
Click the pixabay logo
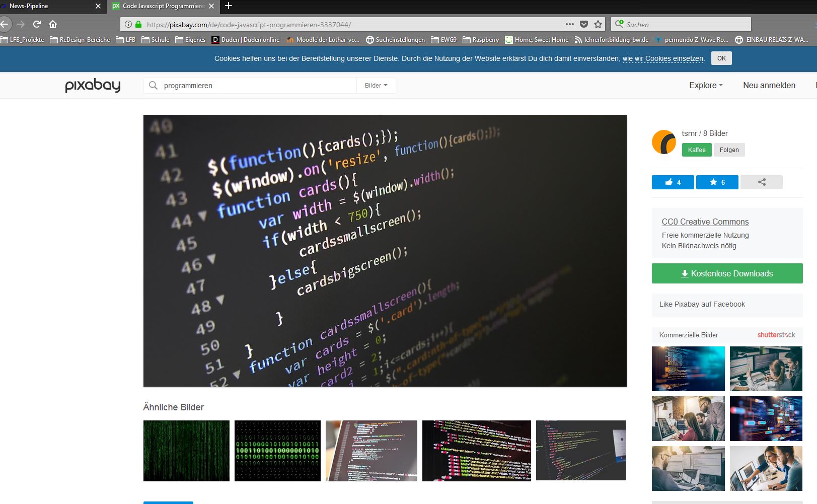pyautogui.click(x=93, y=86)
